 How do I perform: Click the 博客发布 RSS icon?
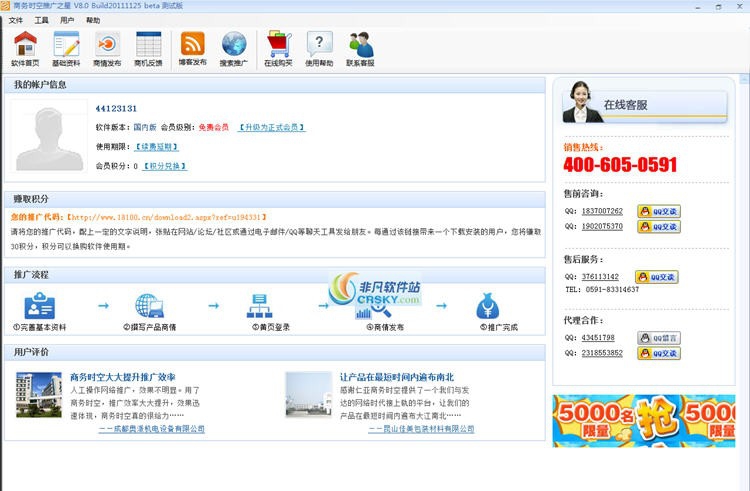point(193,49)
